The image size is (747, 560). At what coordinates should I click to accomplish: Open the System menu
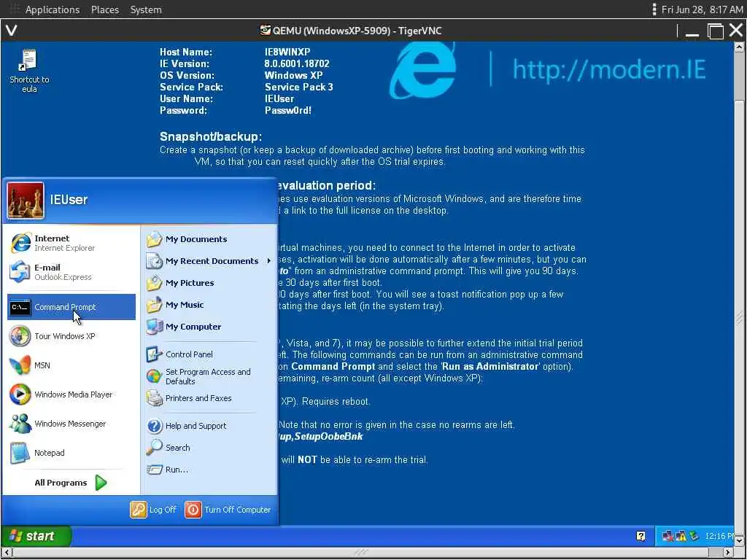coord(146,9)
